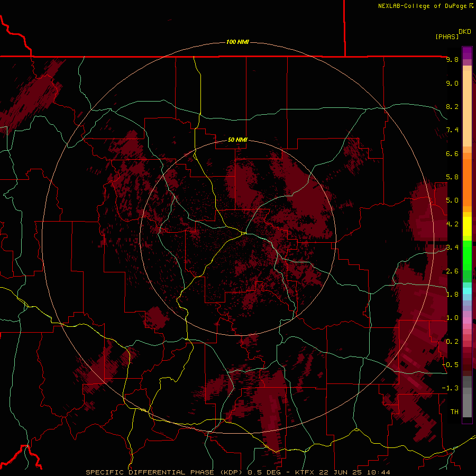Click the 7.4 legend value
This screenshot has width=476, height=476.
[x=452, y=130]
